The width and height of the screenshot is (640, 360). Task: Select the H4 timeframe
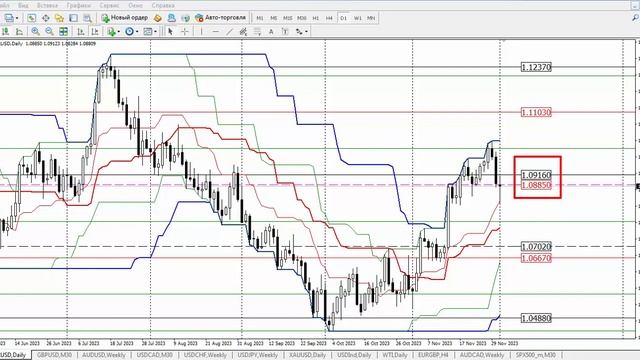coord(329,18)
